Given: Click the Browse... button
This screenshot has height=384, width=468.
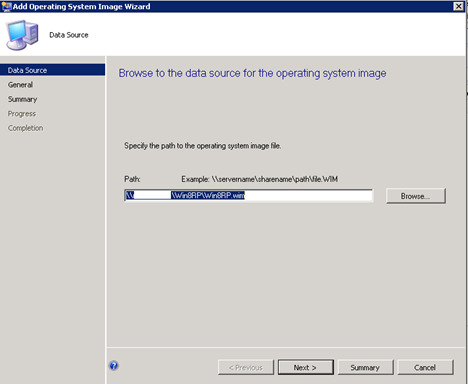Looking at the screenshot, I should 416,196.
